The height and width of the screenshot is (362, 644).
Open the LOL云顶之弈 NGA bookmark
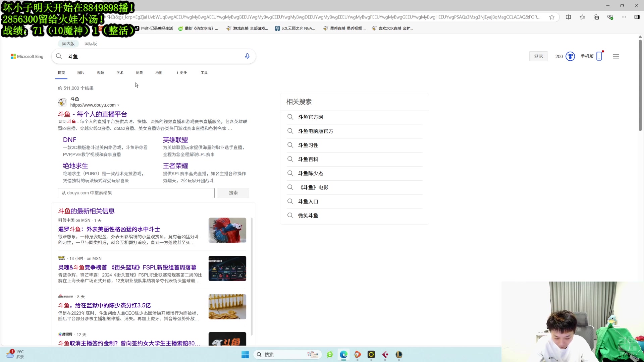(x=295, y=28)
